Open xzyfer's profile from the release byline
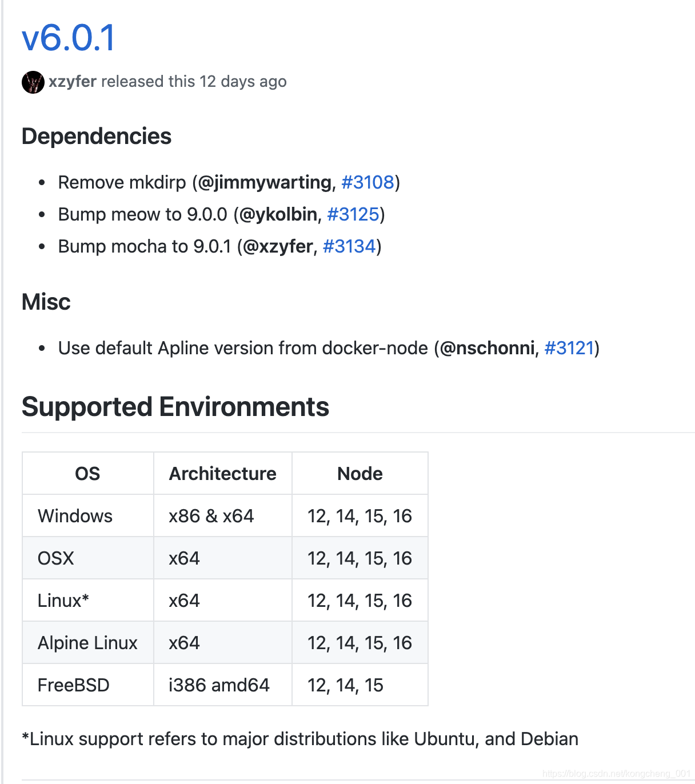 pos(73,82)
